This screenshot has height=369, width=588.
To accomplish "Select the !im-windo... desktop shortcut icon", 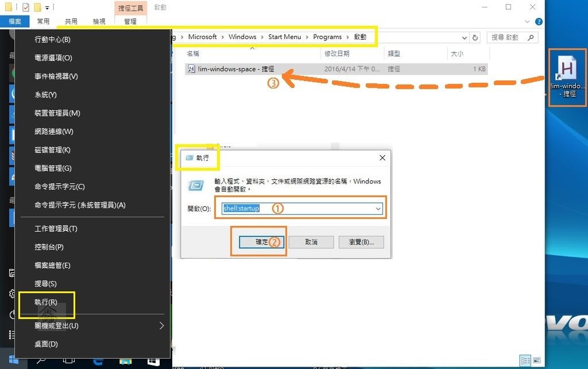I will [567, 76].
